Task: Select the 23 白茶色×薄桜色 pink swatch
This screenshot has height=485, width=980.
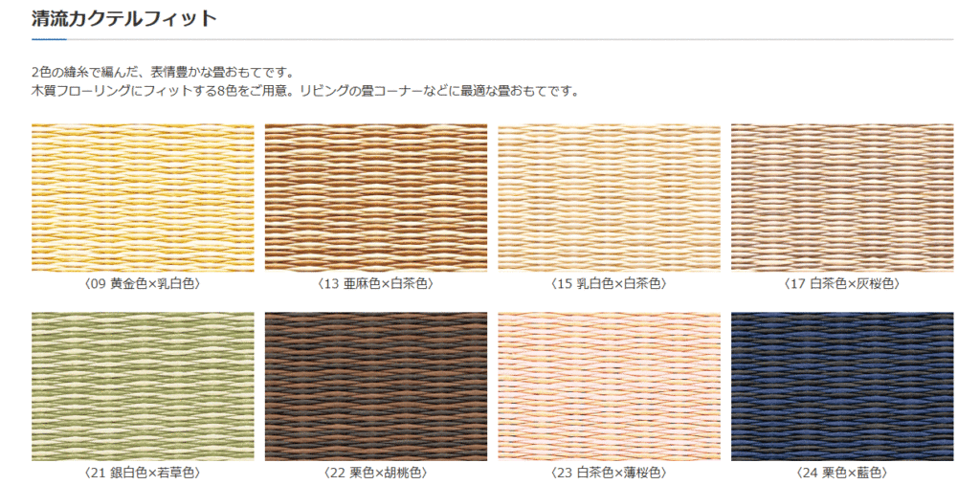Action: (610, 386)
